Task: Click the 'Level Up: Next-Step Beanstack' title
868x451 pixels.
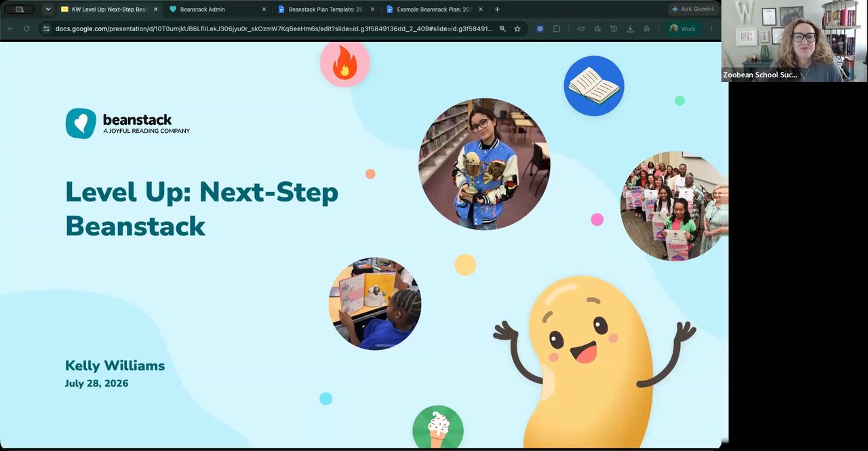Action: click(x=201, y=209)
